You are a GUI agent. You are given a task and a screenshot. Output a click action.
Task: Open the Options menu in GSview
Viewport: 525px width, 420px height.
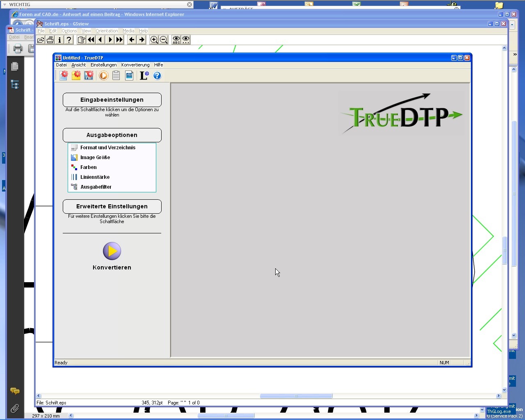coord(69,31)
